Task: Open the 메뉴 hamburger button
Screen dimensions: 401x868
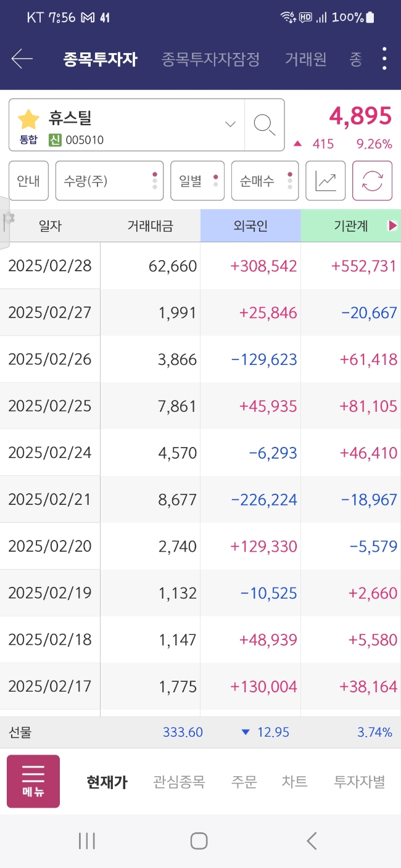Action: coord(33,781)
